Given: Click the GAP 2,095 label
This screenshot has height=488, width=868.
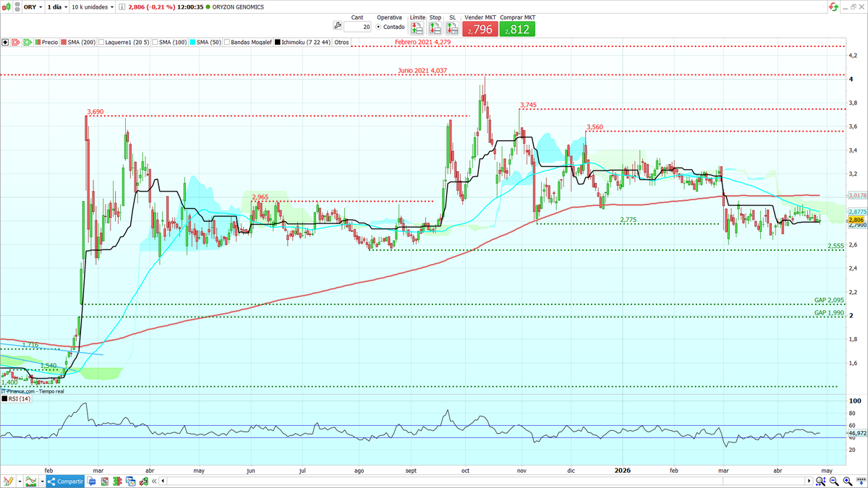Looking at the screenshot, I should click(x=829, y=300).
